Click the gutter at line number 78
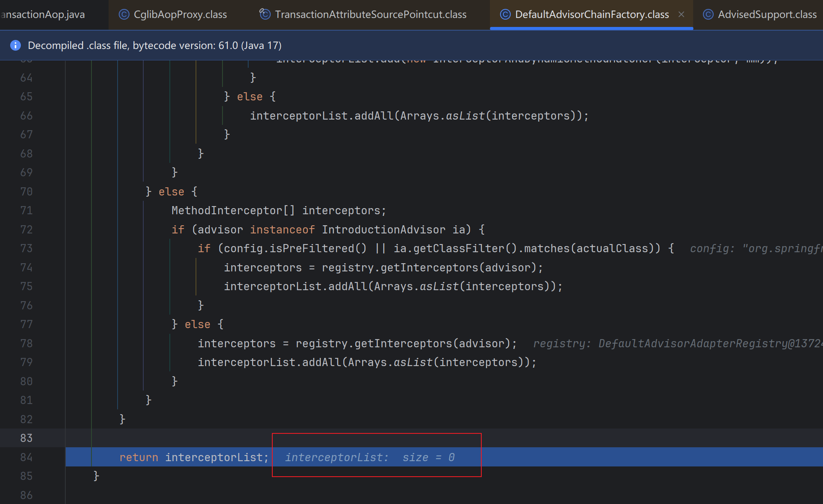 [x=26, y=344]
